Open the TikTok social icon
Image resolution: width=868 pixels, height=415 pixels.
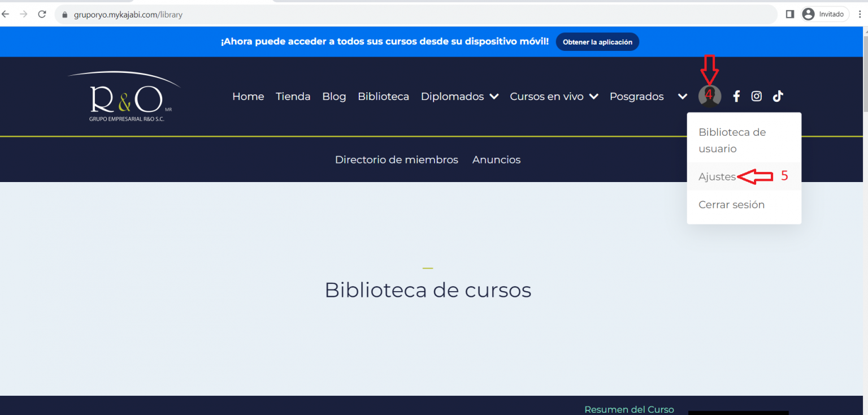pyautogui.click(x=778, y=97)
